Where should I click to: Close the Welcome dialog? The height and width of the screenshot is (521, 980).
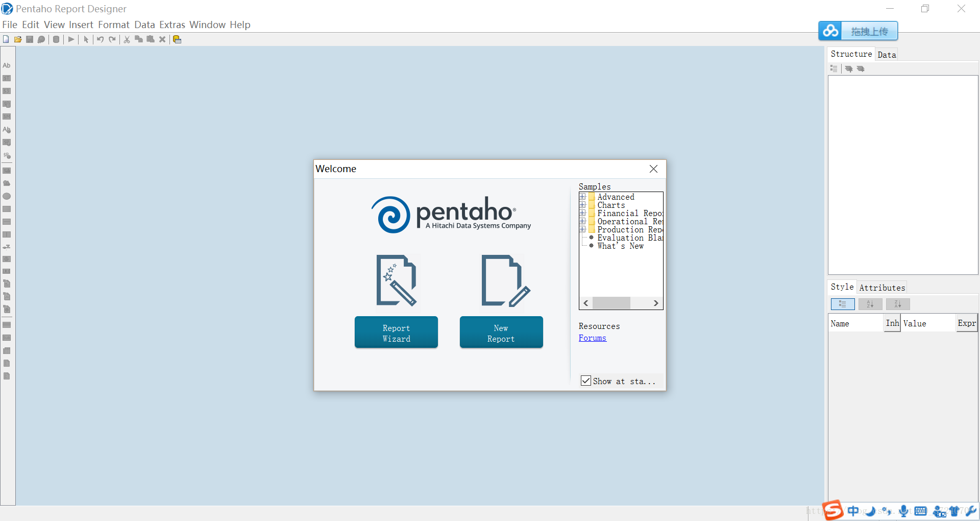pos(653,169)
